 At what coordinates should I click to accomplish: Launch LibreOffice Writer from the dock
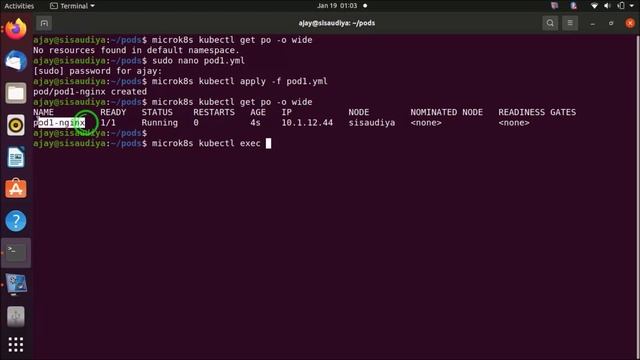16,157
